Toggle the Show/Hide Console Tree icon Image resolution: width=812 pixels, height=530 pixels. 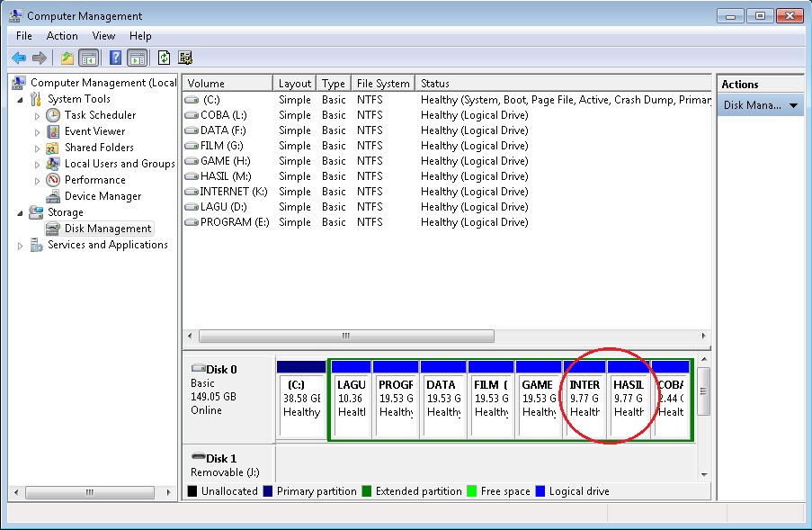(x=88, y=58)
